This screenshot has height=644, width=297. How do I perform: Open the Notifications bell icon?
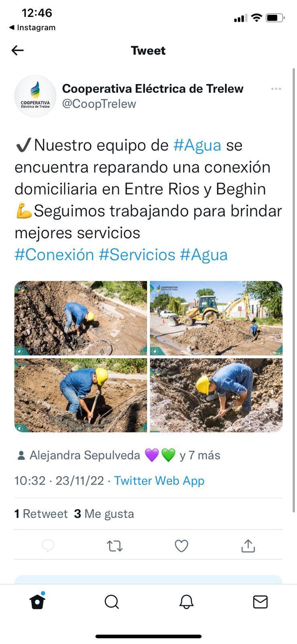pos(186,602)
